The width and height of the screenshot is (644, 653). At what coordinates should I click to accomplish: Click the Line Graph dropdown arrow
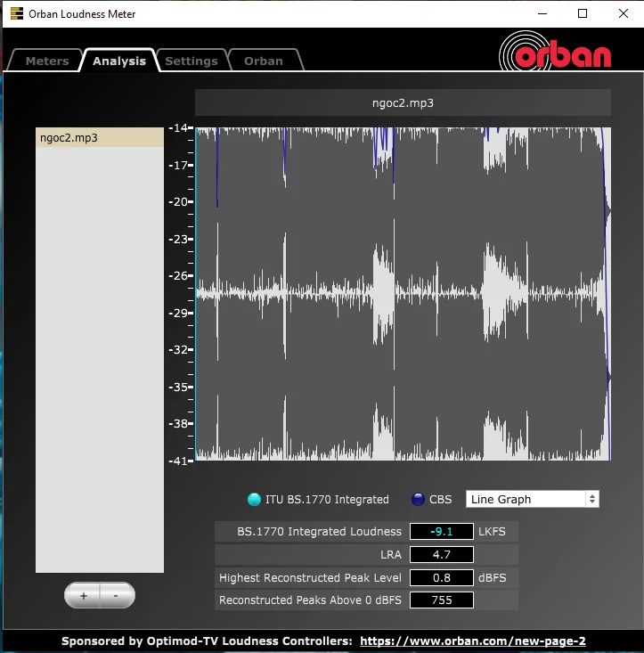coord(592,499)
